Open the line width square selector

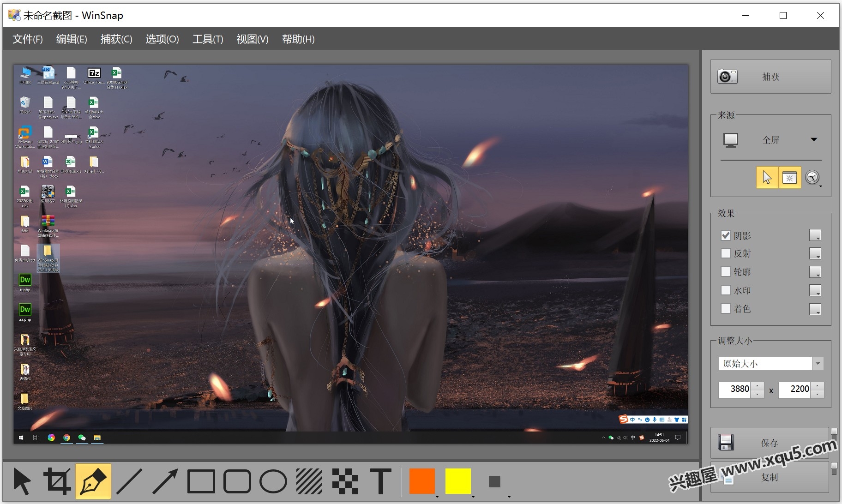point(494,481)
